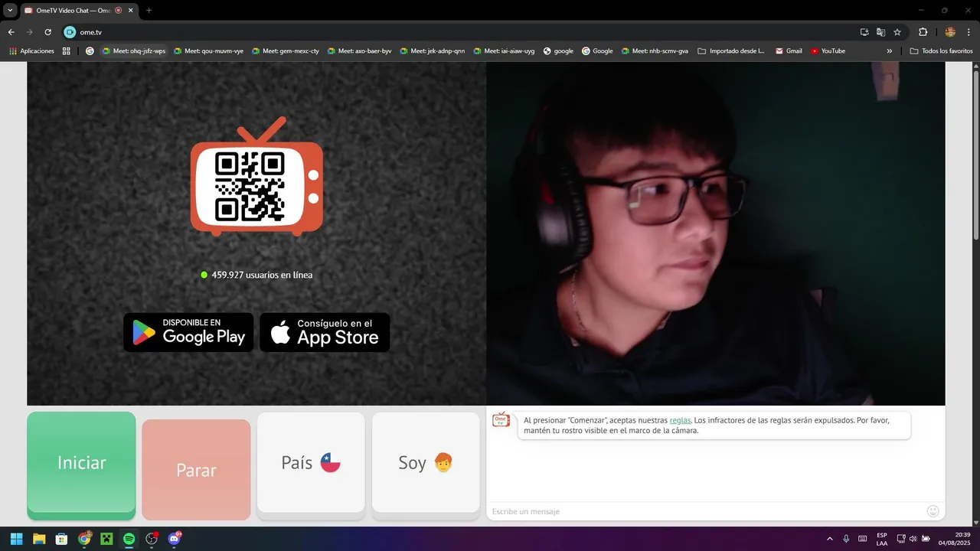This screenshot has width=980, height=551.
Task: Open the Meet: nhb-scmv-gva bookmark
Action: coord(655,51)
